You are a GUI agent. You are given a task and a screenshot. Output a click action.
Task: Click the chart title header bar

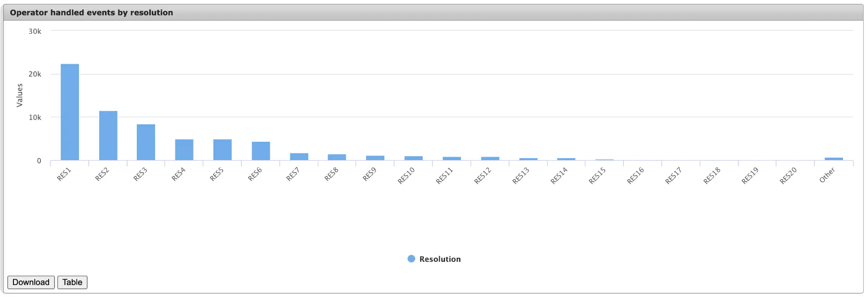(434, 13)
